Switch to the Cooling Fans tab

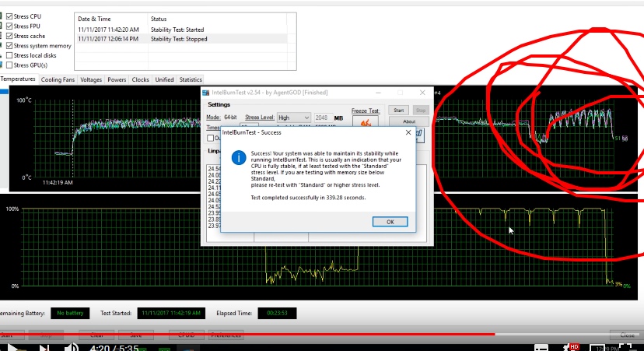click(58, 79)
